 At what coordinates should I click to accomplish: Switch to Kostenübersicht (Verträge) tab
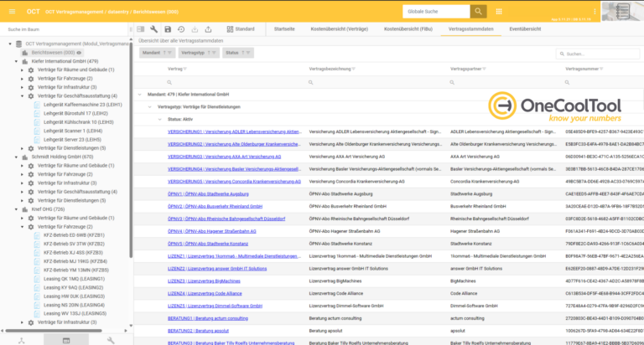[x=340, y=29]
